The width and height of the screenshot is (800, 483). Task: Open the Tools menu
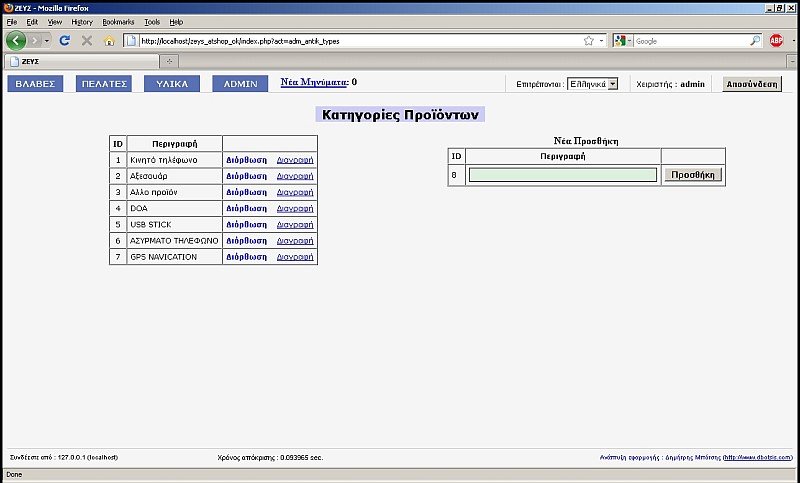coord(152,22)
